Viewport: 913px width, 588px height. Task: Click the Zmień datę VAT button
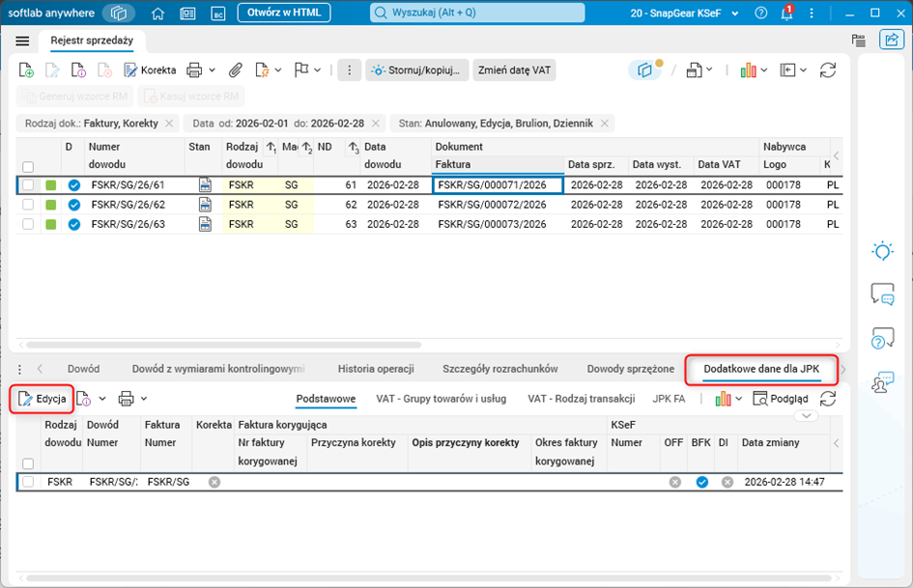[x=516, y=70]
